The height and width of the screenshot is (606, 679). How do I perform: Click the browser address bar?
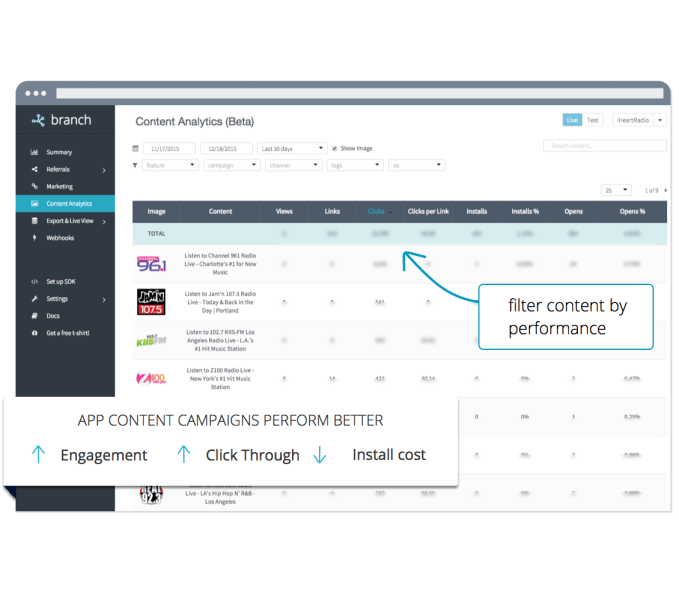[359, 93]
